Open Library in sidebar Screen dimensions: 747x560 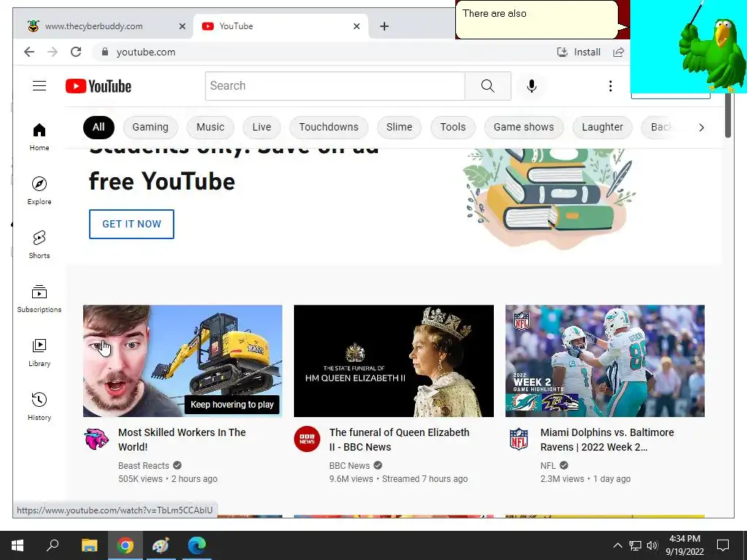click(39, 352)
